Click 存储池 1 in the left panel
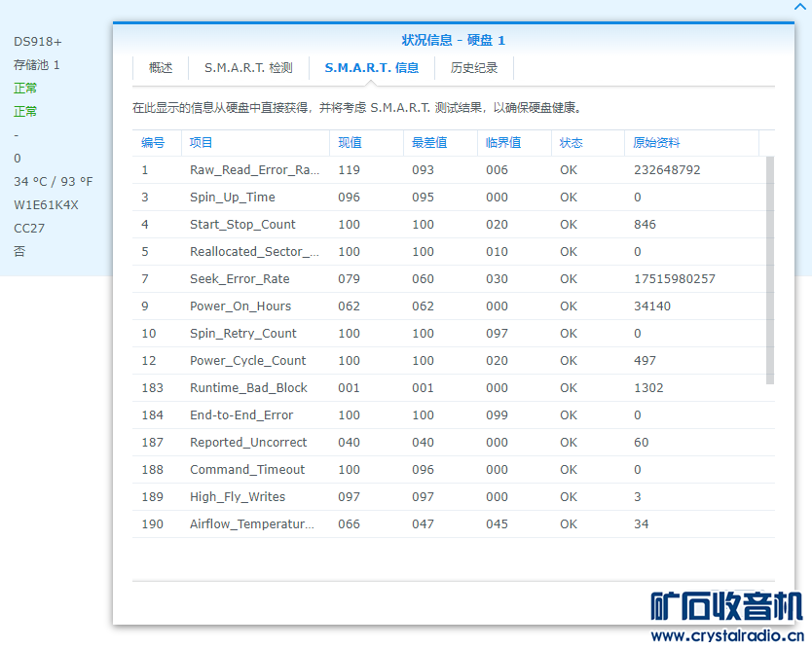 coord(36,65)
